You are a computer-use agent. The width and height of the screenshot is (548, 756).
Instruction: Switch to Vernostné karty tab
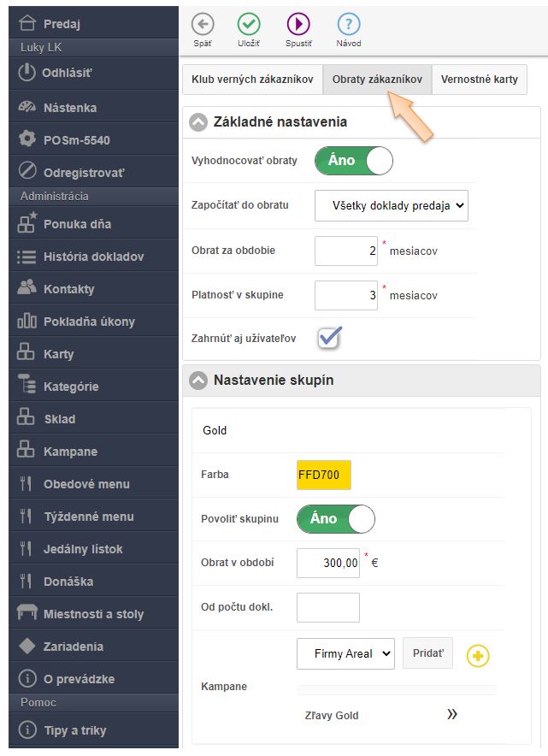coord(480,80)
